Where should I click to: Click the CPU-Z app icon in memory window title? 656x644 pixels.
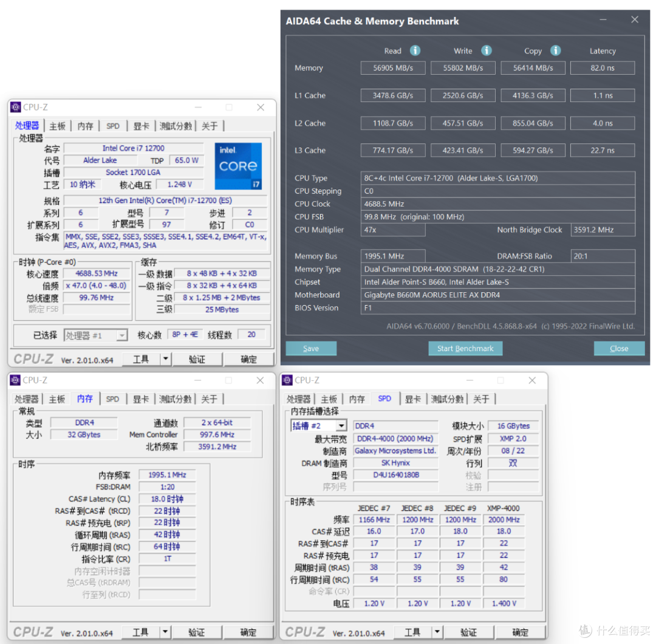(x=15, y=380)
